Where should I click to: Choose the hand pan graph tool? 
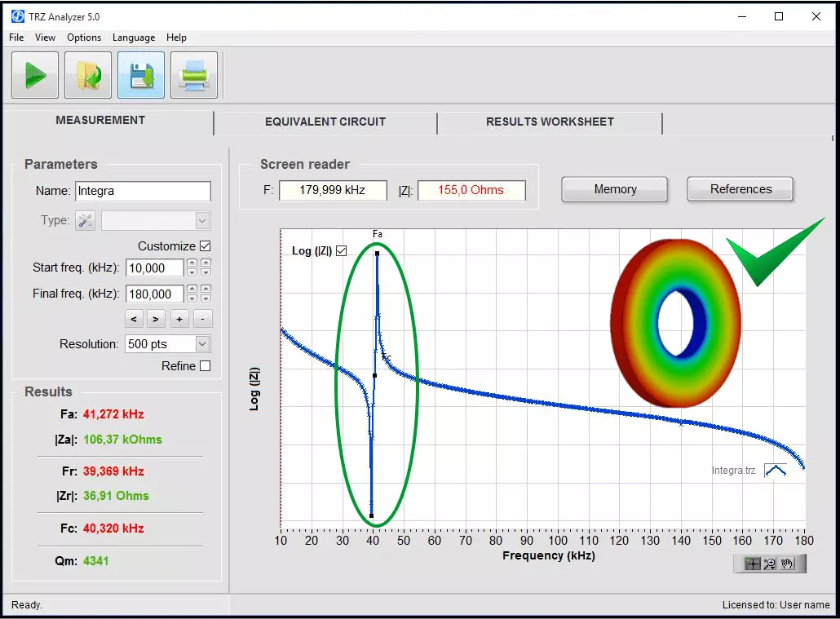[787, 564]
